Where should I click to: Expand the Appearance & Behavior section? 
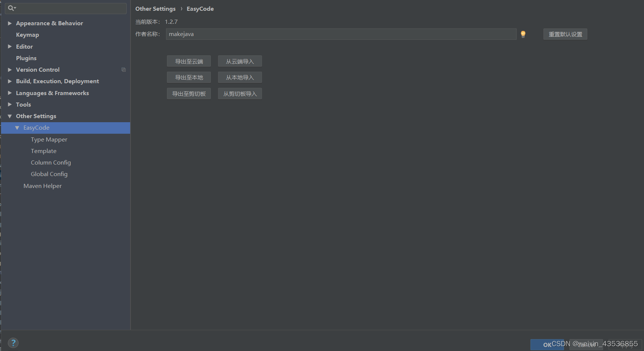click(x=9, y=23)
